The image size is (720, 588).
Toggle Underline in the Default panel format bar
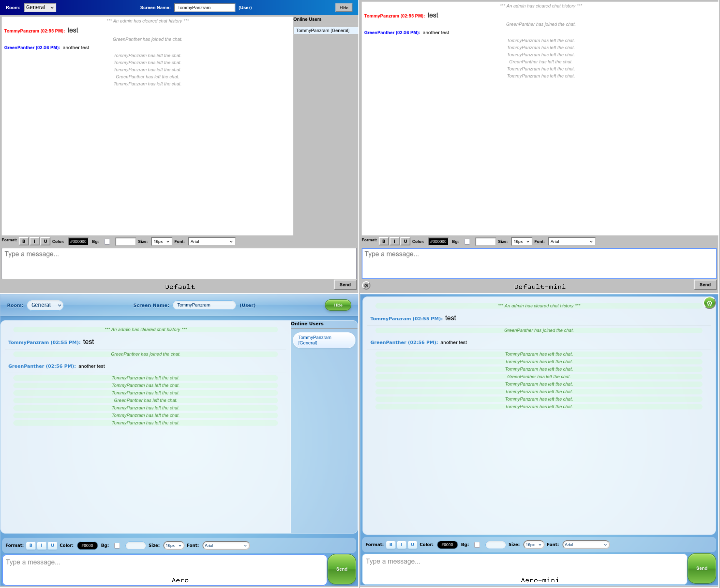click(45, 241)
